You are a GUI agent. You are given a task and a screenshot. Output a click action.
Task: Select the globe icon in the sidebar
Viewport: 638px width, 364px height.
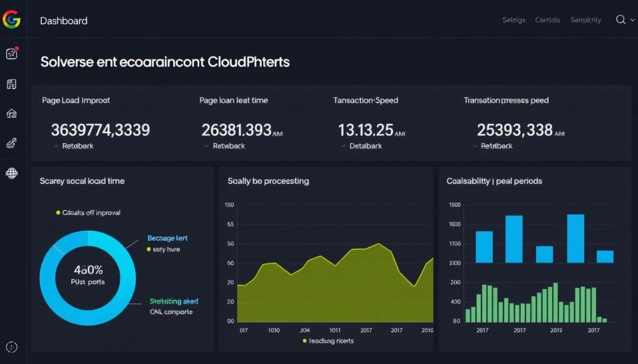click(12, 172)
